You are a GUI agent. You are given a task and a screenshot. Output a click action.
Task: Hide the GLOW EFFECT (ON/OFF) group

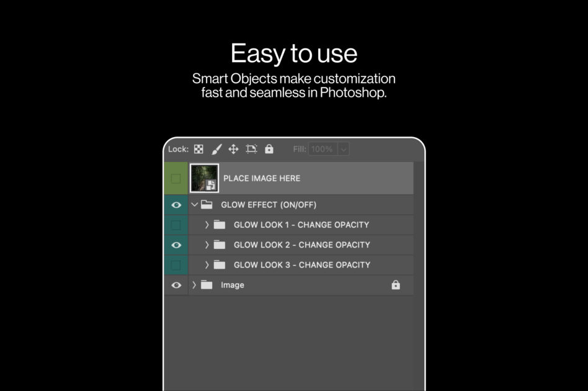[x=176, y=205]
